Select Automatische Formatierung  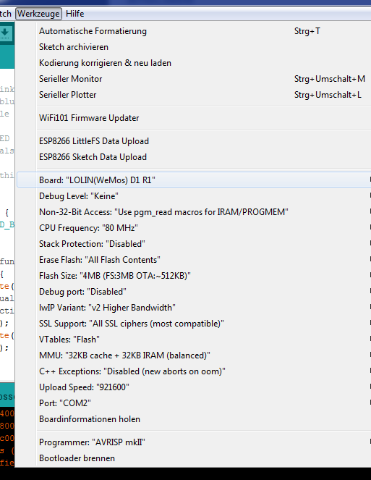(193, 31)
